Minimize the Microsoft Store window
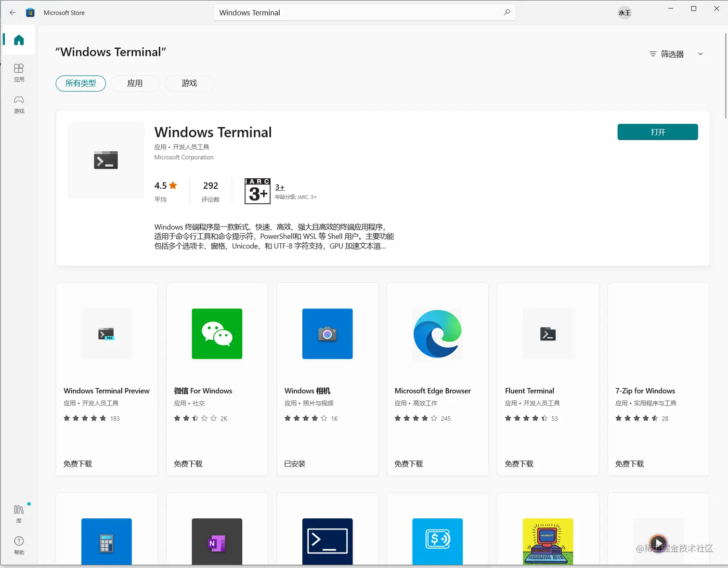728x568 pixels. pyautogui.click(x=671, y=9)
